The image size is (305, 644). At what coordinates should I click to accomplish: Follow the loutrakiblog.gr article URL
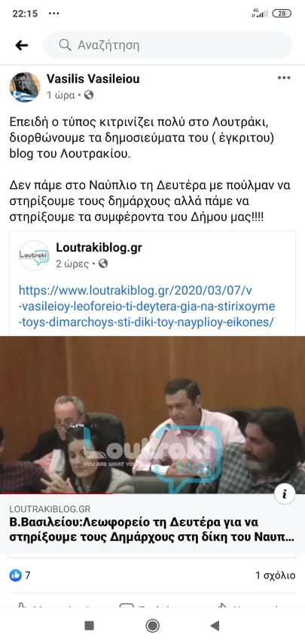pos(147,307)
